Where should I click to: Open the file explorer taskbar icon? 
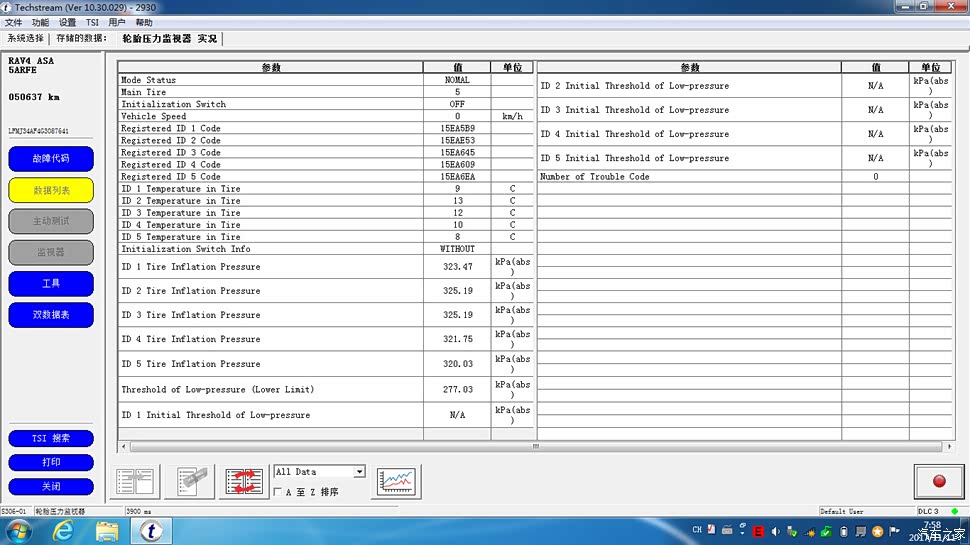point(107,531)
